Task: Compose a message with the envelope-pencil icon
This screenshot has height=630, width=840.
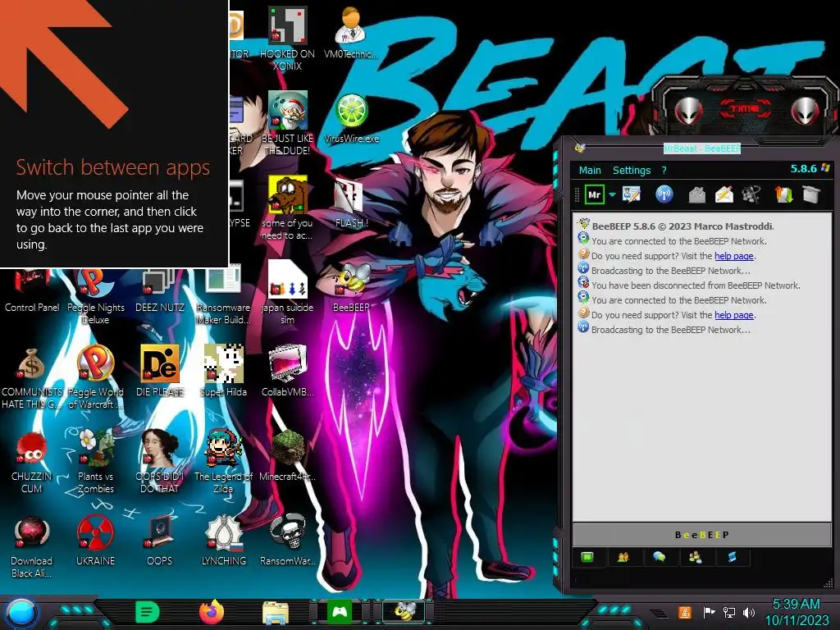Action: click(724, 194)
